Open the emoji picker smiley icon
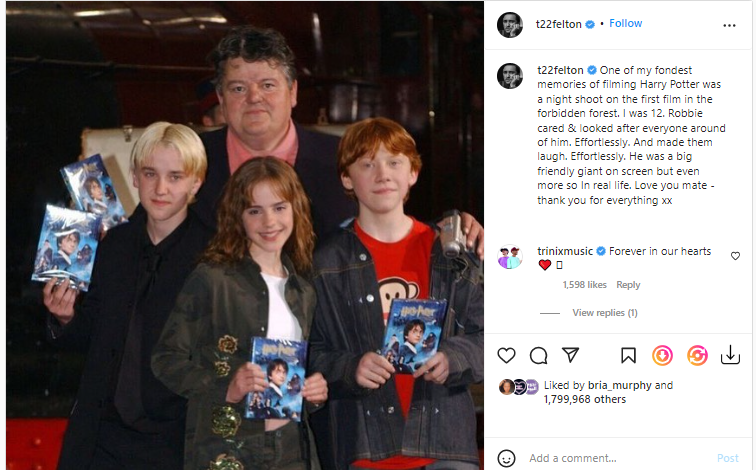 coord(506,458)
